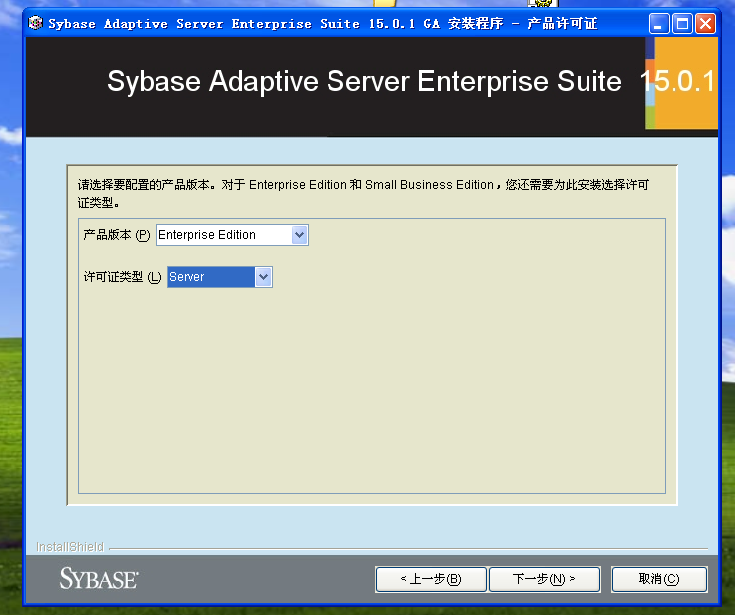Click the 许可证类型 (L) label
Viewport: 735px width, 615px height.
coord(122,277)
